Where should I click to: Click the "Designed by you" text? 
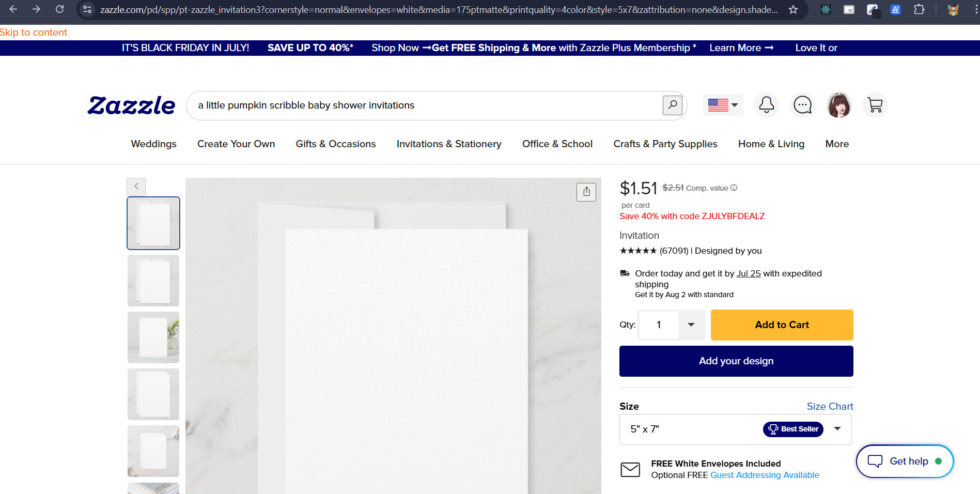point(728,251)
